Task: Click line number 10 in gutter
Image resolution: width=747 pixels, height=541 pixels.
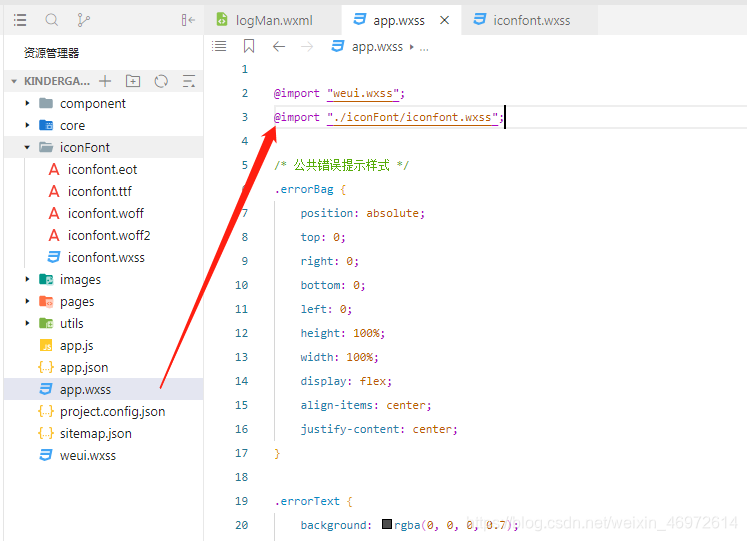Action: [x=242, y=285]
